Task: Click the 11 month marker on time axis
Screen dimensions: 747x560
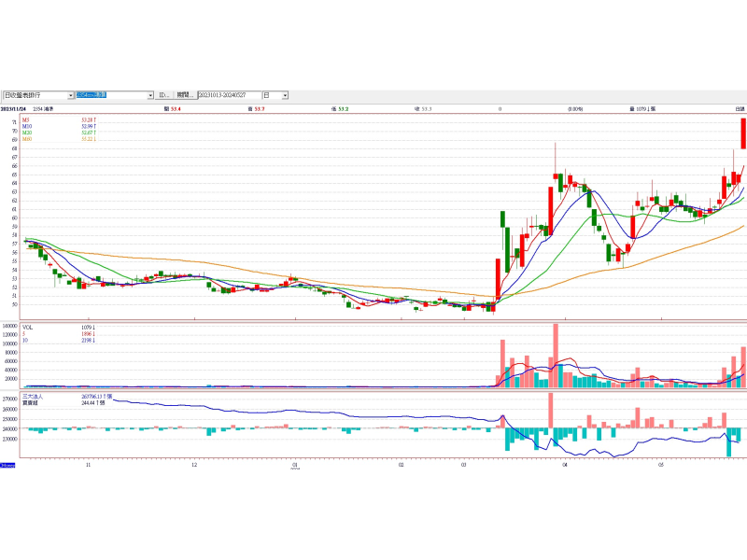Action: click(x=88, y=464)
